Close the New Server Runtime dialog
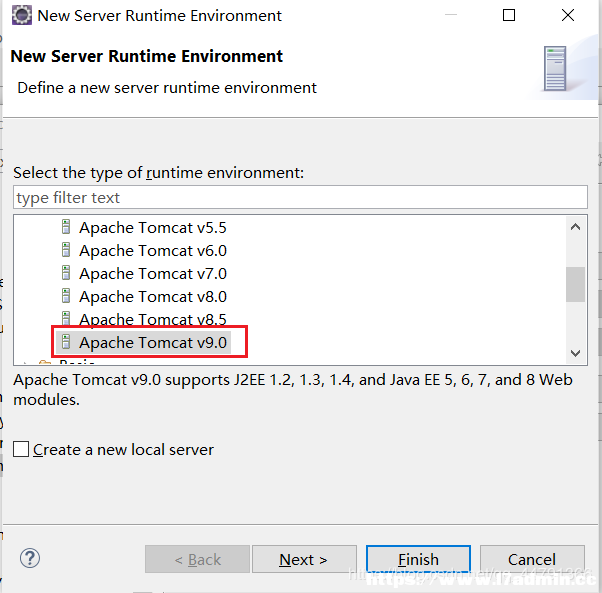 [x=568, y=15]
